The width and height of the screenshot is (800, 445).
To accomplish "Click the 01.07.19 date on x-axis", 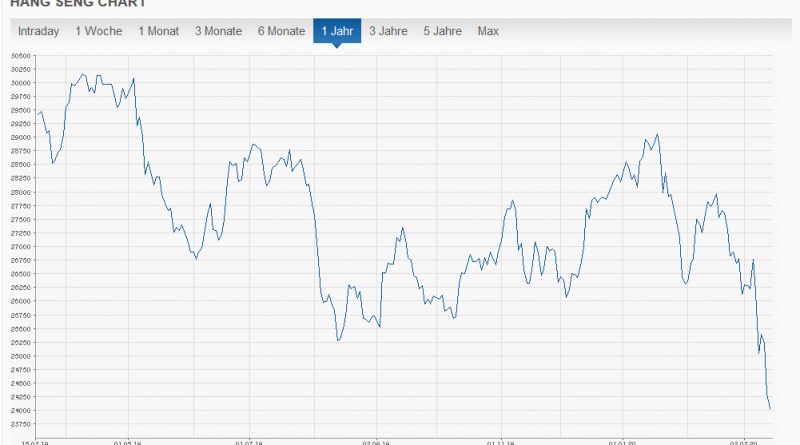I will point(249,441).
